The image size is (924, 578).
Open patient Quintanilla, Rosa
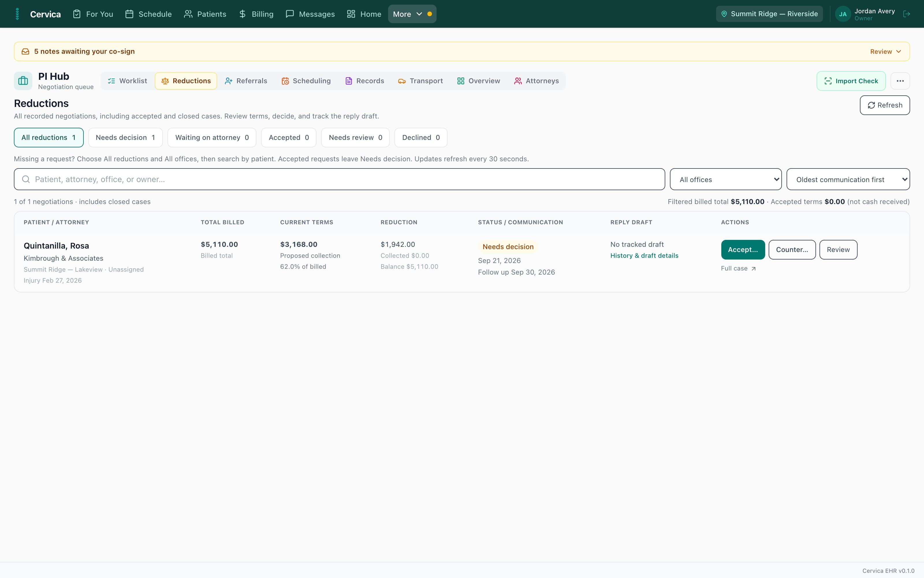[57, 246]
